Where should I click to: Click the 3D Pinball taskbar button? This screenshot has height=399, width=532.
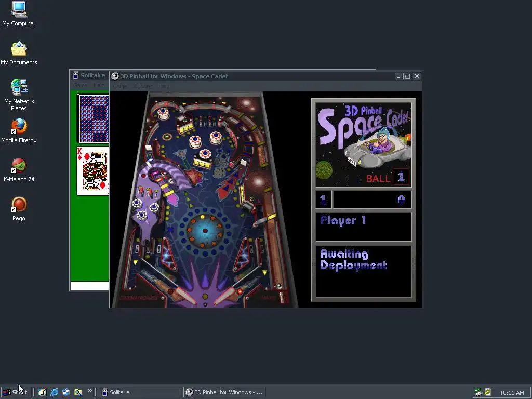pos(224,392)
